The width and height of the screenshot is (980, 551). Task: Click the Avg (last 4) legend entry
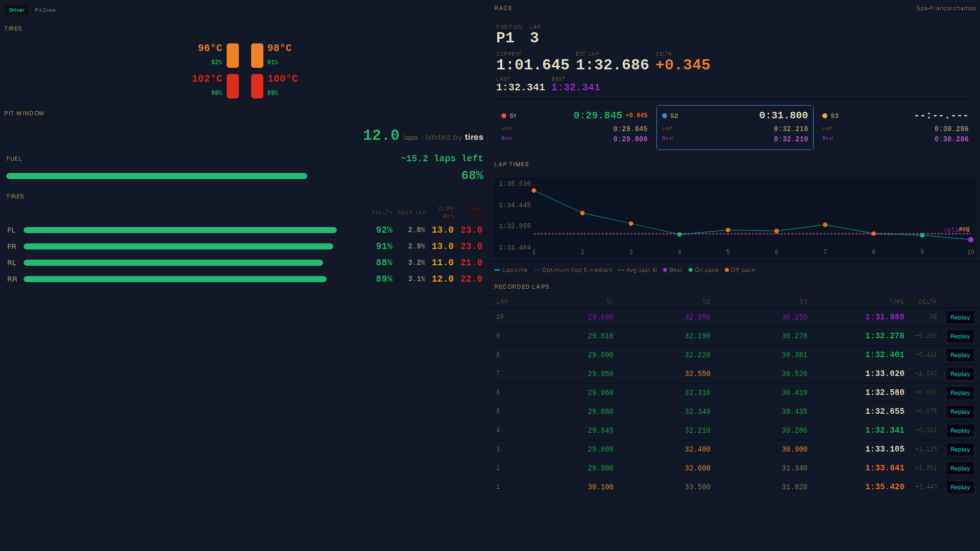click(x=638, y=270)
